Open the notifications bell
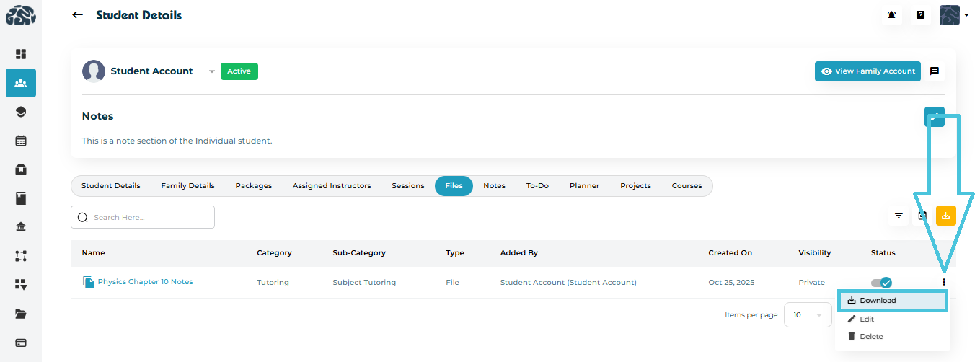The width and height of the screenshot is (980, 362). [892, 15]
